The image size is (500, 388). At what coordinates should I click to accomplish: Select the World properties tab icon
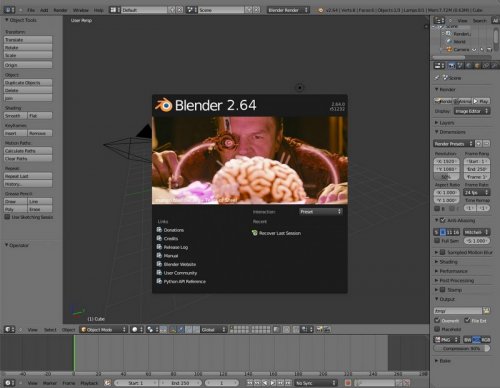469,65
